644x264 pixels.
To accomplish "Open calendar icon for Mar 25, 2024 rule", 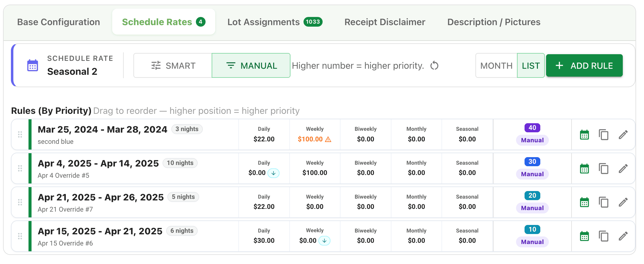I will [584, 135].
